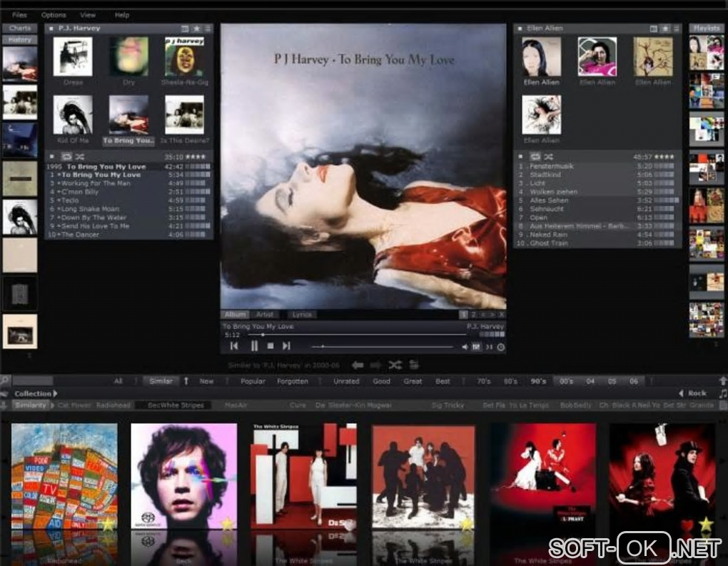The height and width of the screenshot is (566, 728).
Task: Open the Similarity sort dropdown
Action: coord(31,405)
